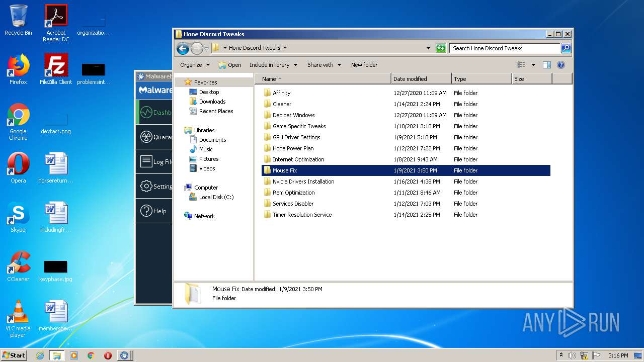Open Quarantine tab in Malwarebytes window

click(154, 137)
